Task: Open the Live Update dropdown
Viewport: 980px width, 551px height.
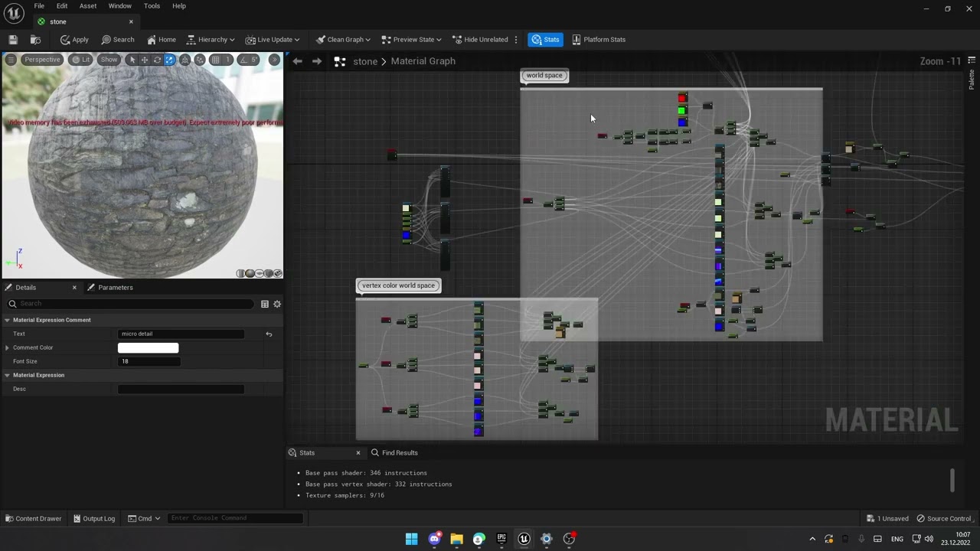Action: click(x=272, y=40)
